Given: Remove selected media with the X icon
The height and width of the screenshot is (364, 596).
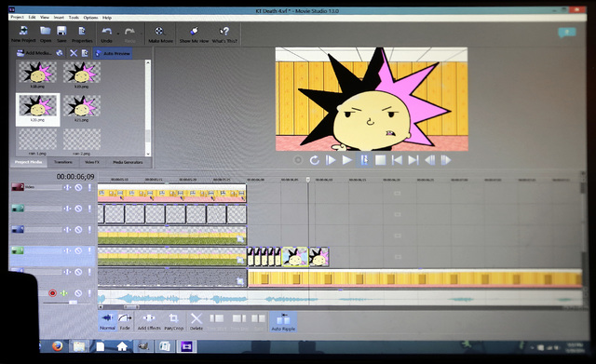Looking at the screenshot, I should [x=74, y=53].
